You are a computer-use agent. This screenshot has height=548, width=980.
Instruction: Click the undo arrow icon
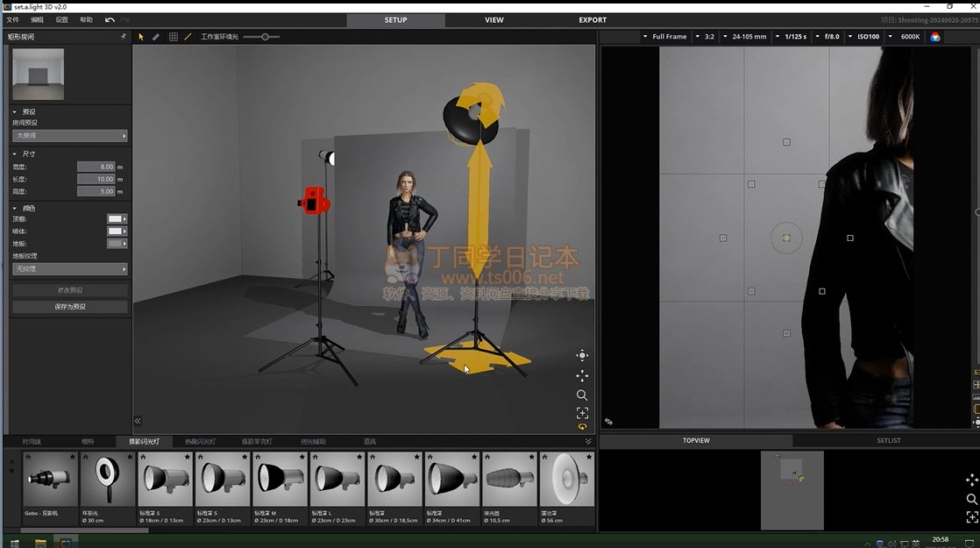(x=110, y=19)
